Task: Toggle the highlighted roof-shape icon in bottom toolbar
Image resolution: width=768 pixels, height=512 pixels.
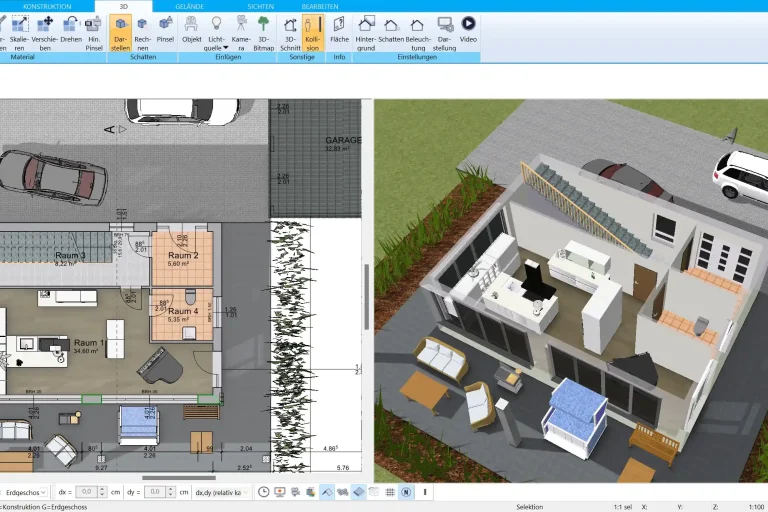Action: 327,492
